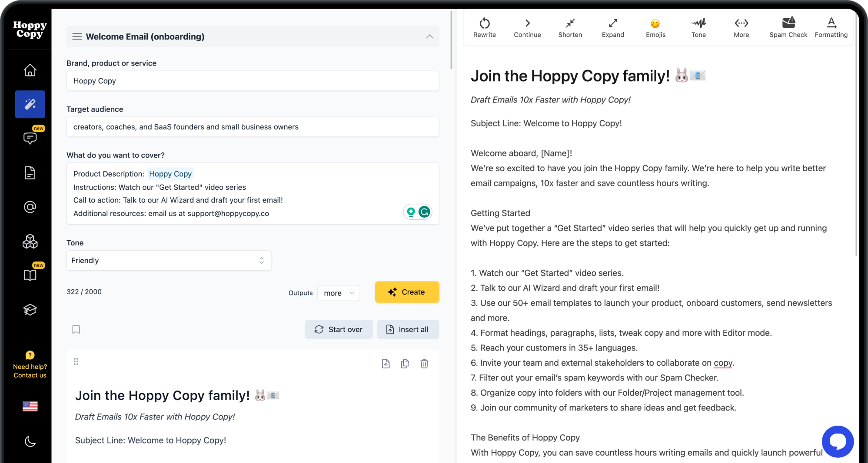868x463 pixels.
Task: Click the Start over button
Action: click(x=339, y=329)
